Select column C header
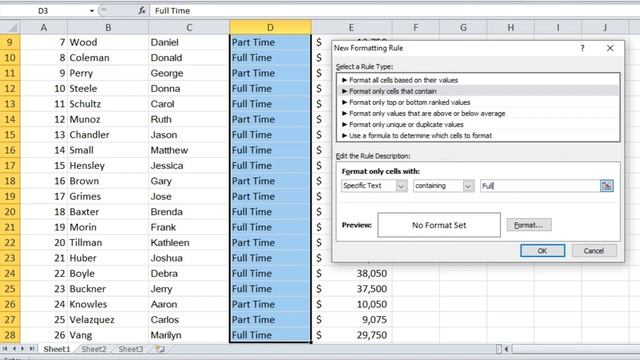This screenshot has height=360, width=640. (189, 27)
